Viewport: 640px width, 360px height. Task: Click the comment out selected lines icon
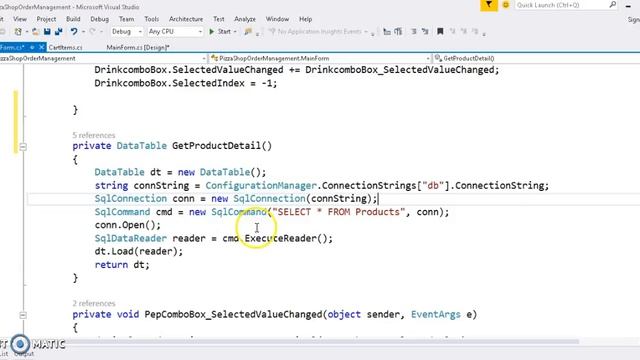pyautogui.click(x=414, y=31)
